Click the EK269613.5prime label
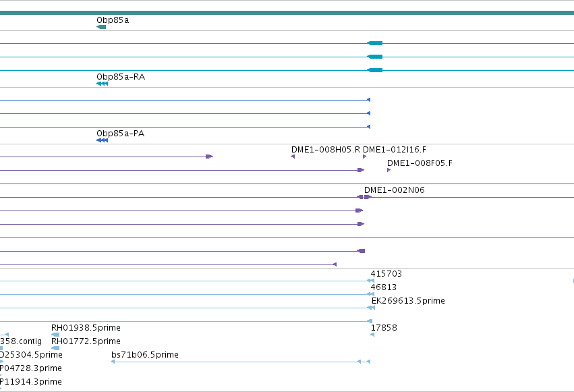574x392 pixels. click(408, 301)
